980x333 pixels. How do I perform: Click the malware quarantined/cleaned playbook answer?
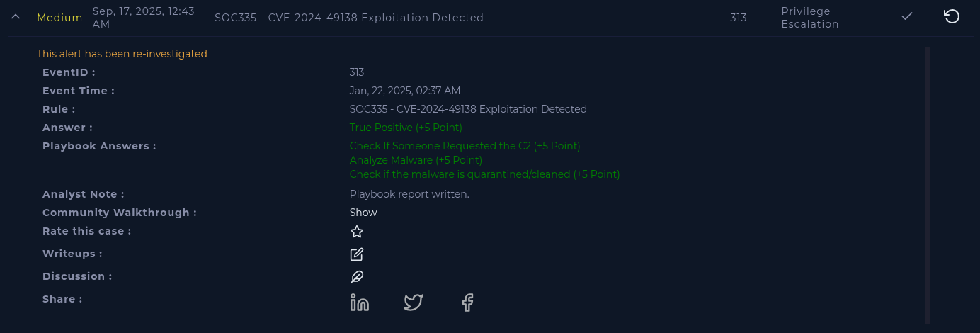(x=484, y=174)
